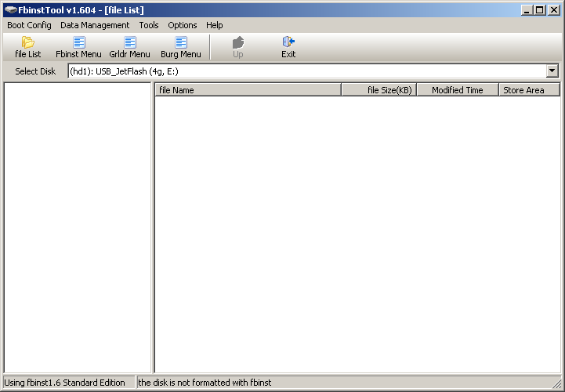Open the file List toolbar button
Viewport: 565px width, 392px height.
pos(27,47)
